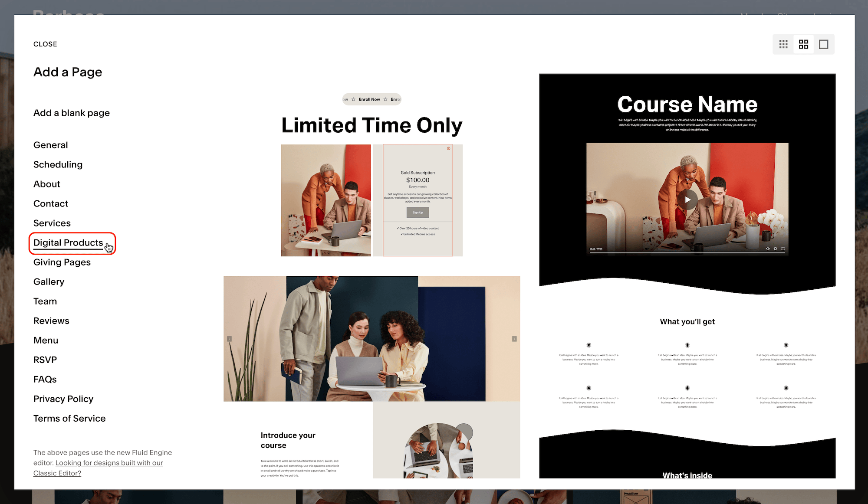The width and height of the screenshot is (868, 504).
Task: Click play button on Course Name video
Action: point(687,200)
